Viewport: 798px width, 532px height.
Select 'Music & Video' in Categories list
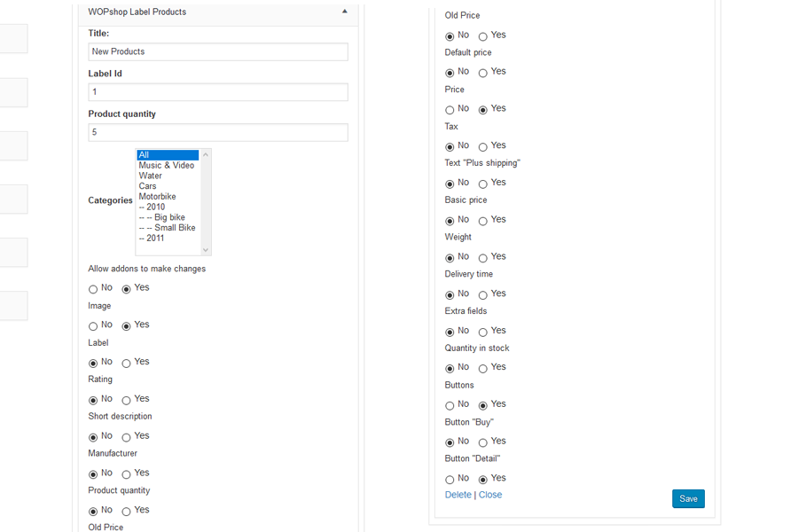[x=167, y=166]
